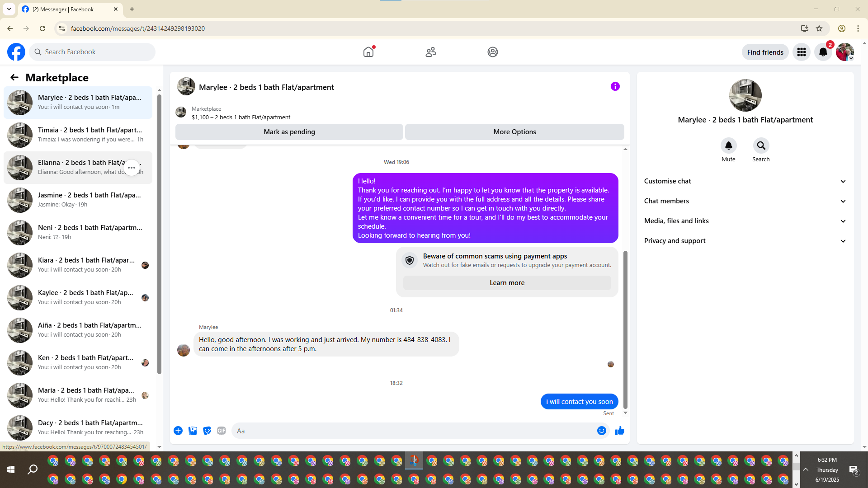The width and height of the screenshot is (868, 488).
Task: Open Marylee's listing thumbnail in right panel
Action: (745, 95)
